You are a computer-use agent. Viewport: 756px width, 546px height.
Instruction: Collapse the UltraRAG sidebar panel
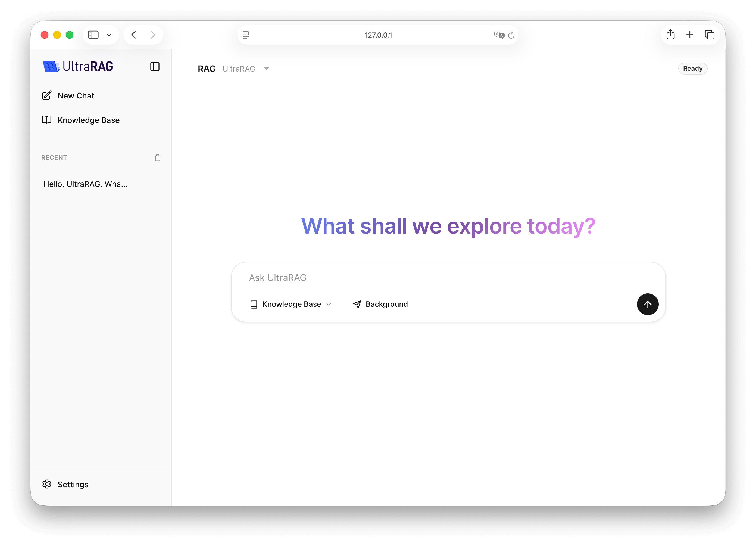click(155, 66)
